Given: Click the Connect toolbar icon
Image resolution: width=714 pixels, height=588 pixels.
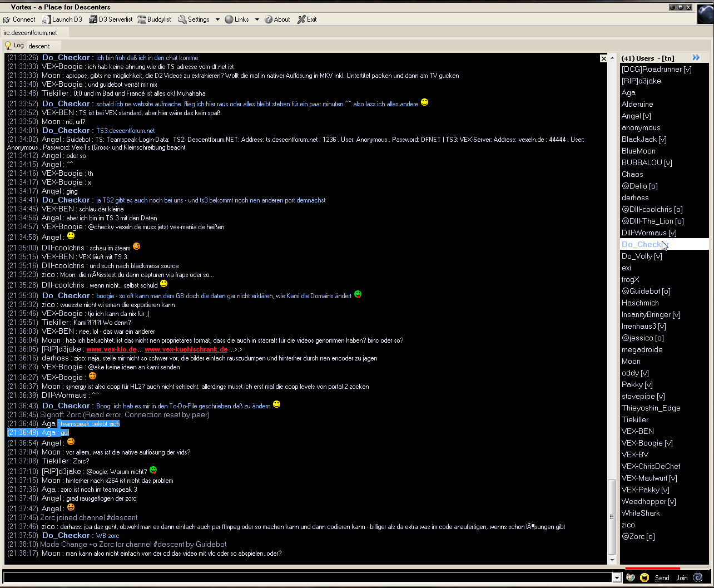Looking at the screenshot, I should coord(19,19).
